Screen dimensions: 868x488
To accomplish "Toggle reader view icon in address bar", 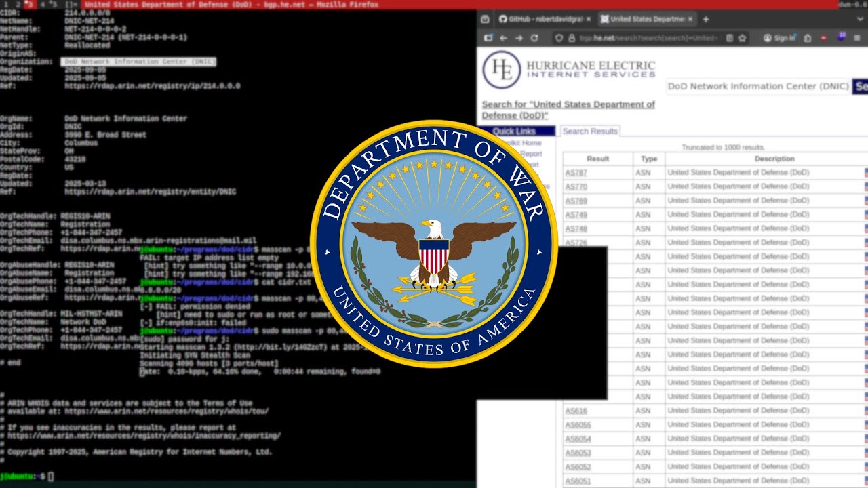I will coord(730,38).
